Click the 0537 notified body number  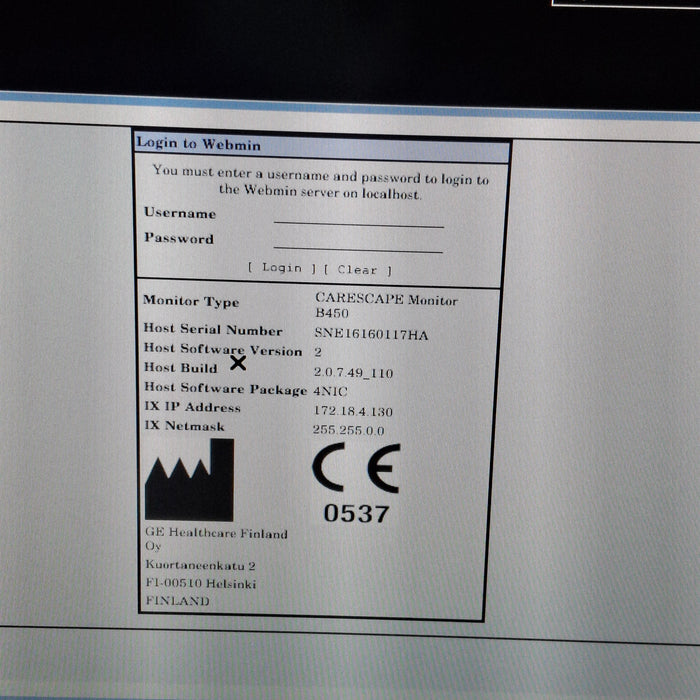point(356,514)
